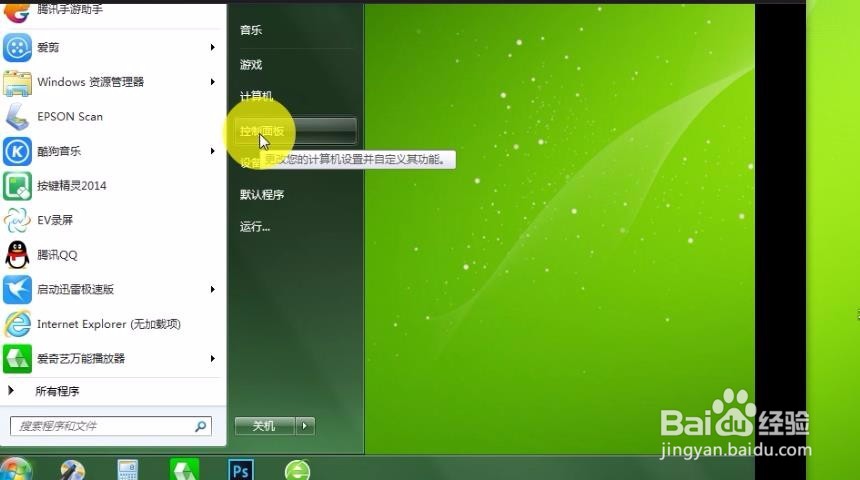Open the 爱奇艺万能播放器 icon
860x480 pixels.
(x=17, y=359)
